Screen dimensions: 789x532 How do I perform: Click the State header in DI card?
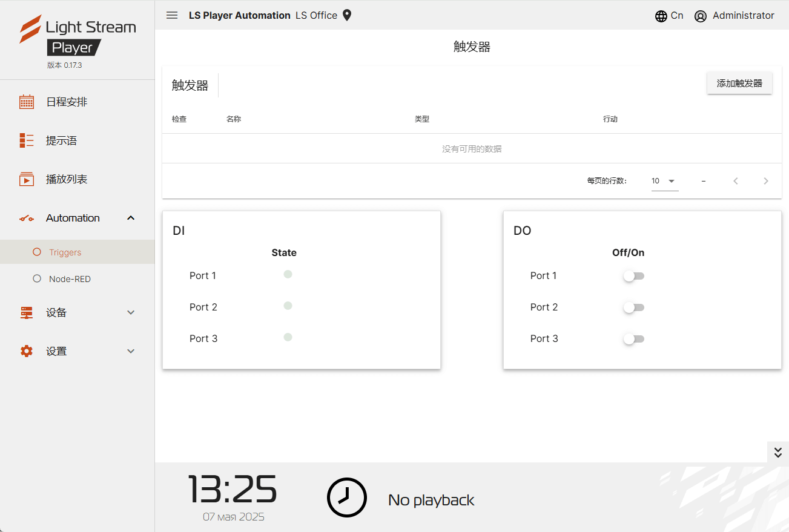(284, 252)
